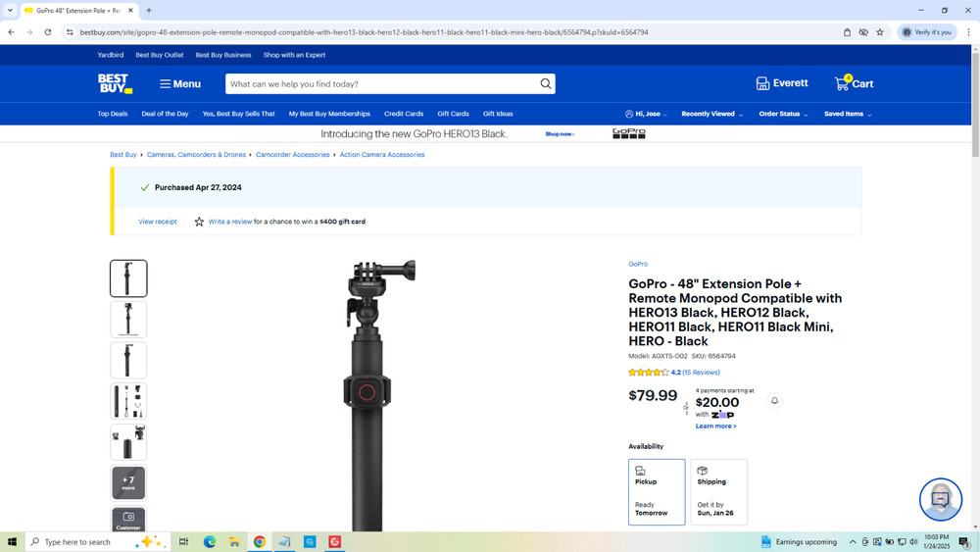
Task: Open Gift Ideas page
Action: click(x=498, y=114)
